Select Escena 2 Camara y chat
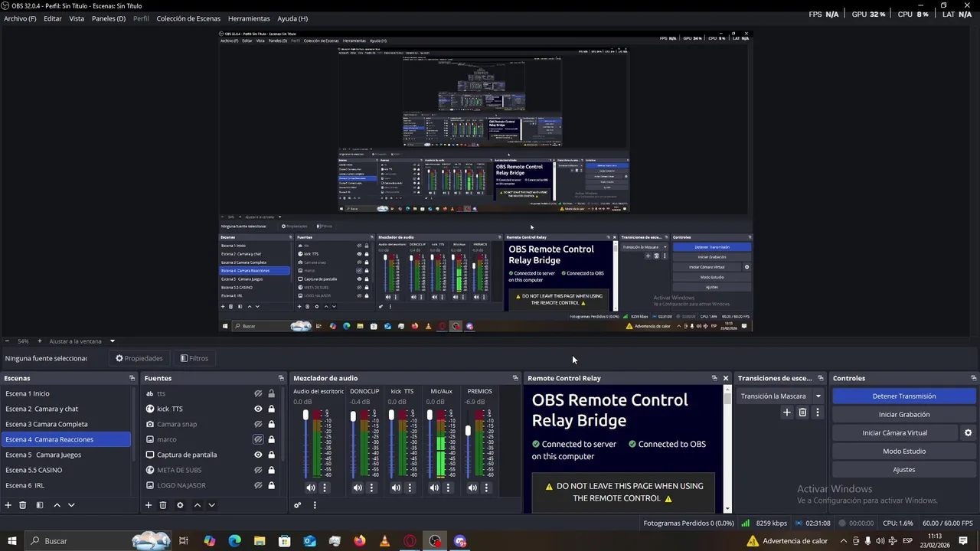The image size is (980, 551). coord(66,409)
